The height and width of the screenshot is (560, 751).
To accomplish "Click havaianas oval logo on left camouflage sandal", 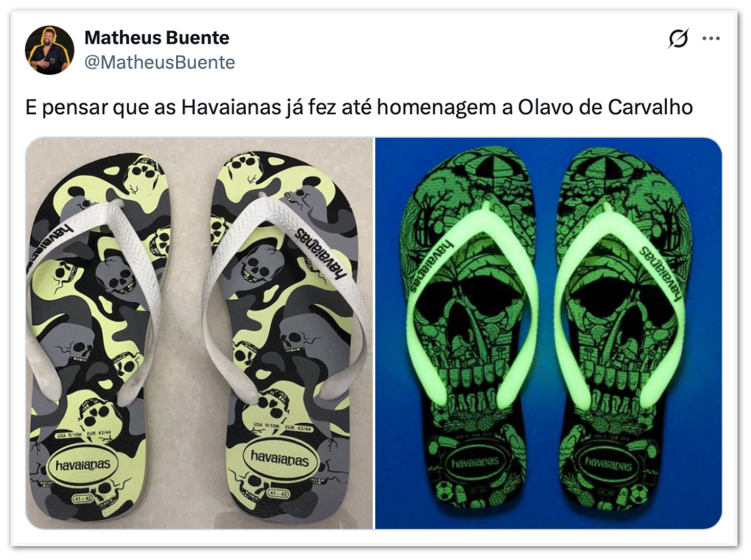I will click(83, 466).
